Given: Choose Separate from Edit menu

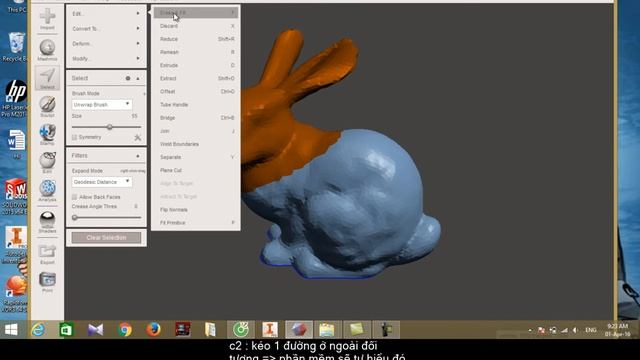Looking at the screenshot, I should point(196,157).
